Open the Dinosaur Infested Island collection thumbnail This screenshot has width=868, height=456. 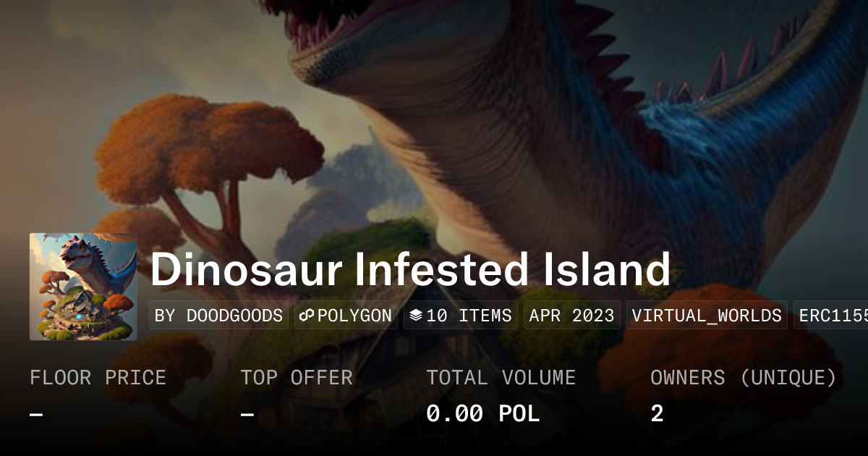83,287
